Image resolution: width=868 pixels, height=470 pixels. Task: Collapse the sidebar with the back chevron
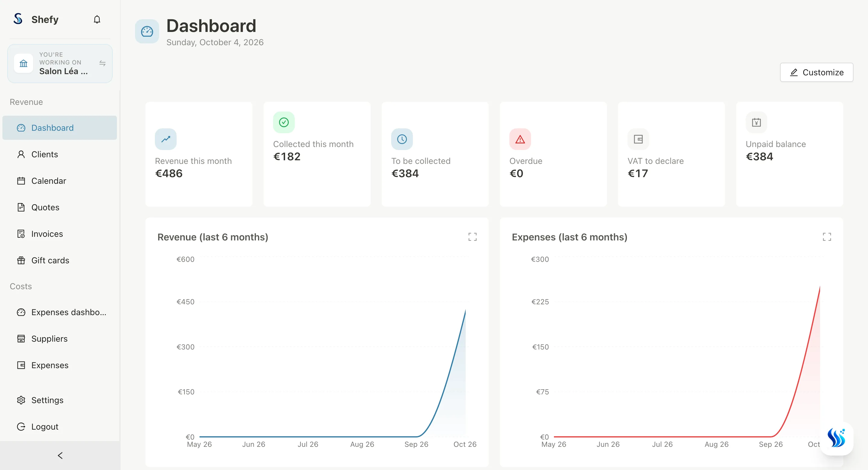click(x=60, y=456)
